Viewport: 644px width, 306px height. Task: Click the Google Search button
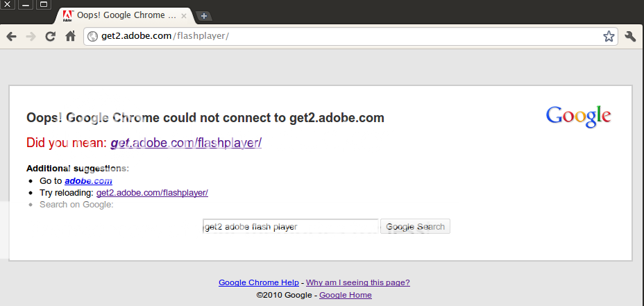point(415,227)
